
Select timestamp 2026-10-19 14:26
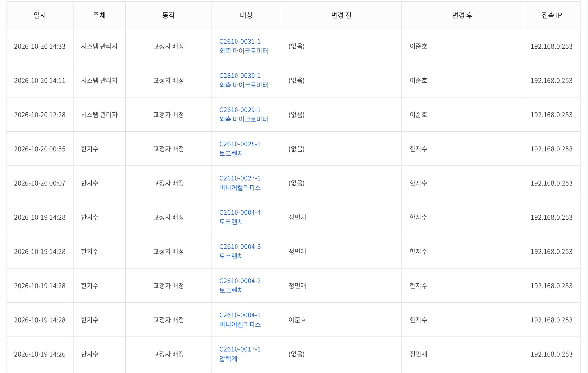[x=40, y=354]
